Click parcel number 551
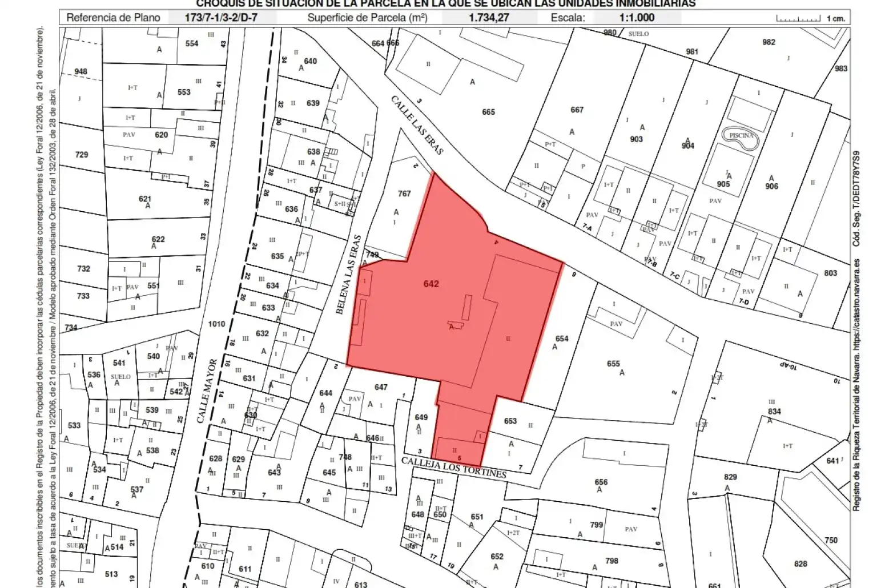The width and height of the screenshot is (885, 588). 154,285
